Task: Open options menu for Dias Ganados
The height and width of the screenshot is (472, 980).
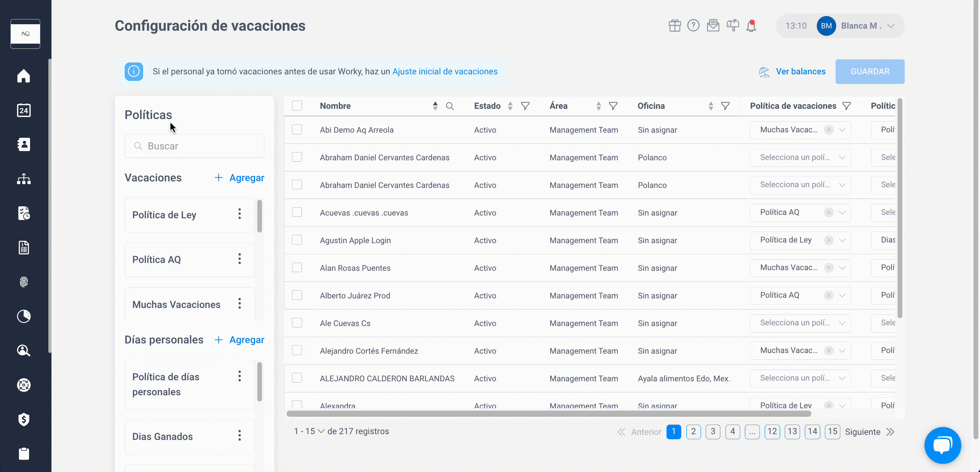Action: 239,436
